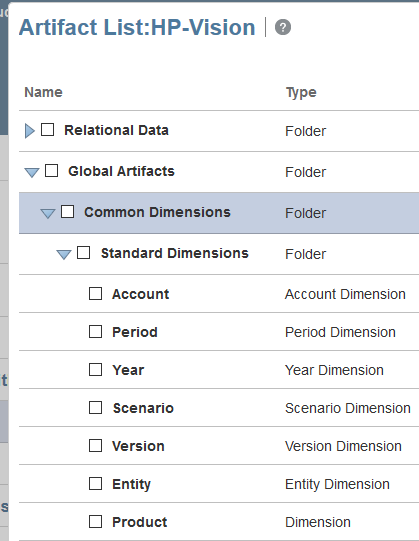Viewport: 419px width, 541px height.
Task: Open the help question mark icon
Action: [x=283, y=27]
